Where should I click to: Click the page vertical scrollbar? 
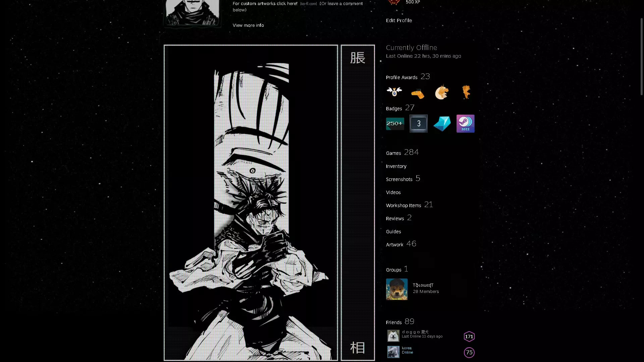(x=641, y=56)
